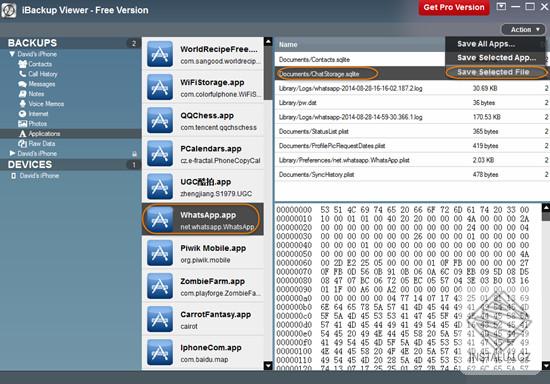Click WorldRecipeFree app name text
This screenshot has height=384, width=550.
(219, 49)
